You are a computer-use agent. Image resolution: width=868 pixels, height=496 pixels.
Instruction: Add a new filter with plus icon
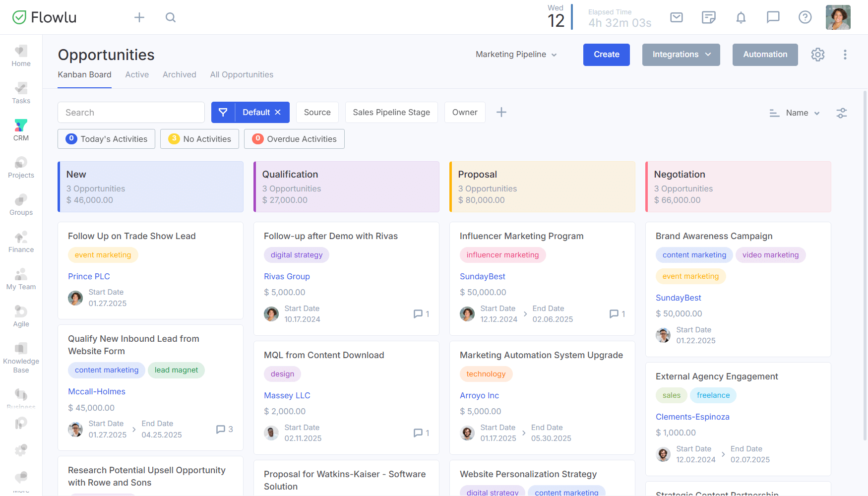coord(501,112)
